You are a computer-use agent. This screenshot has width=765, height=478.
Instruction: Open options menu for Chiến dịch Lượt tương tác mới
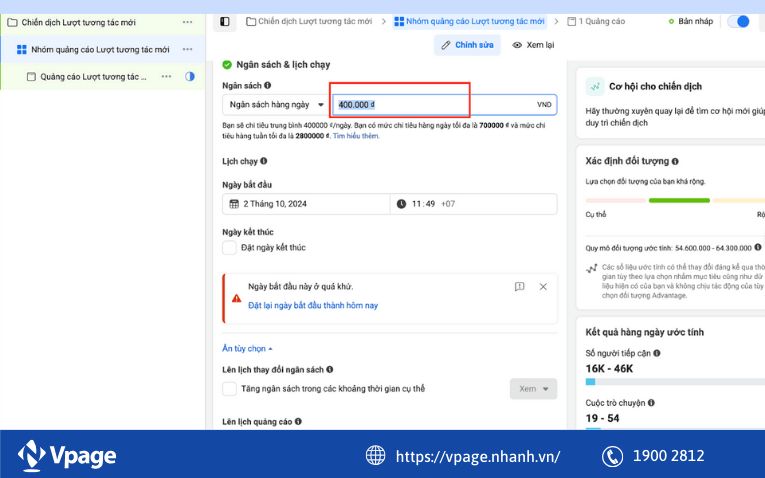[187, 22]
